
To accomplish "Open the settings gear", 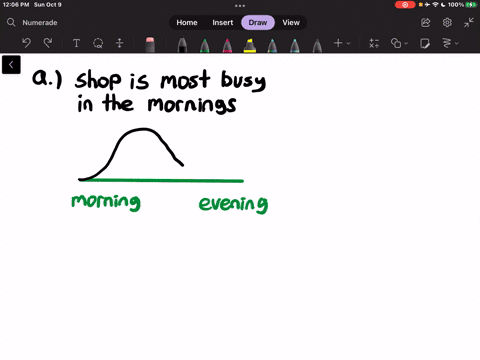I will point(447,23).
